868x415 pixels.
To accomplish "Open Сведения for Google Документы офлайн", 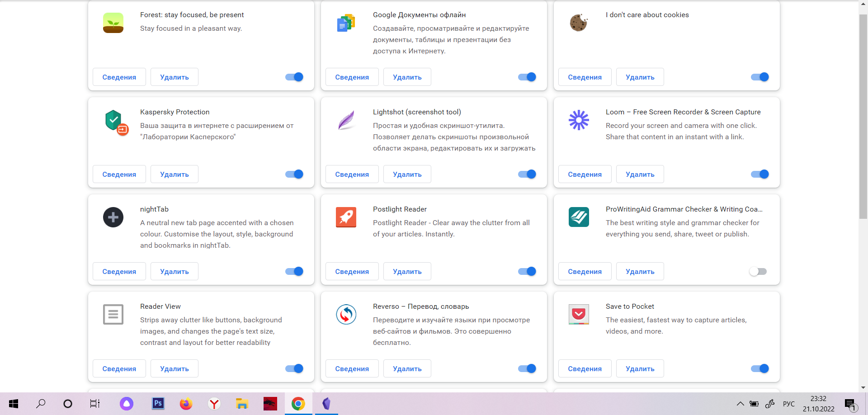I will tap(352, 77).
